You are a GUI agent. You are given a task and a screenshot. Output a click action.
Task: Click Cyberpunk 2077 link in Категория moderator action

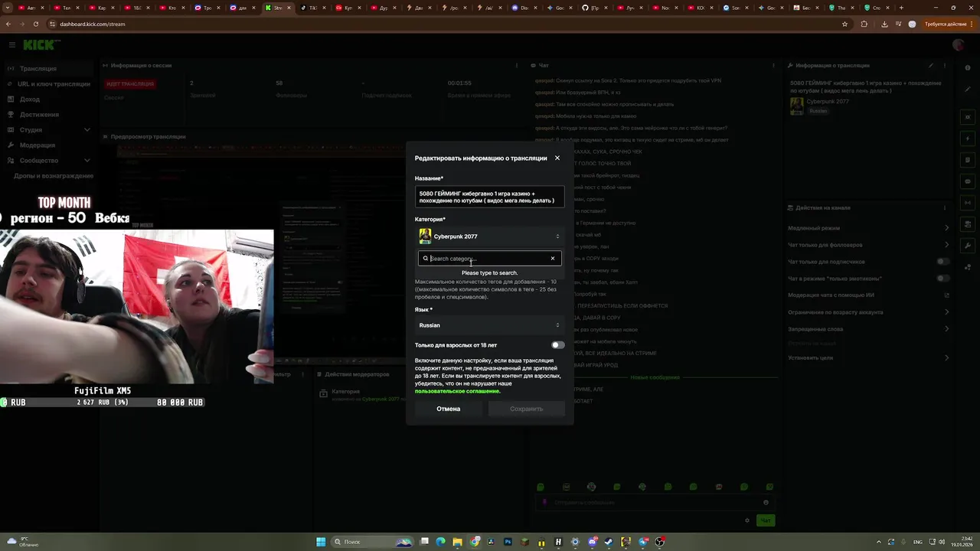(x=381, y=399)
